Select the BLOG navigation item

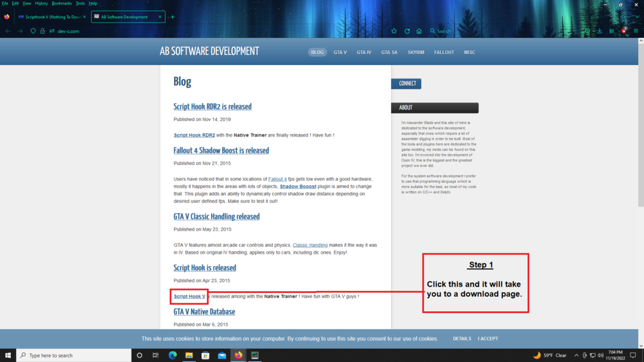coord(317,52)
